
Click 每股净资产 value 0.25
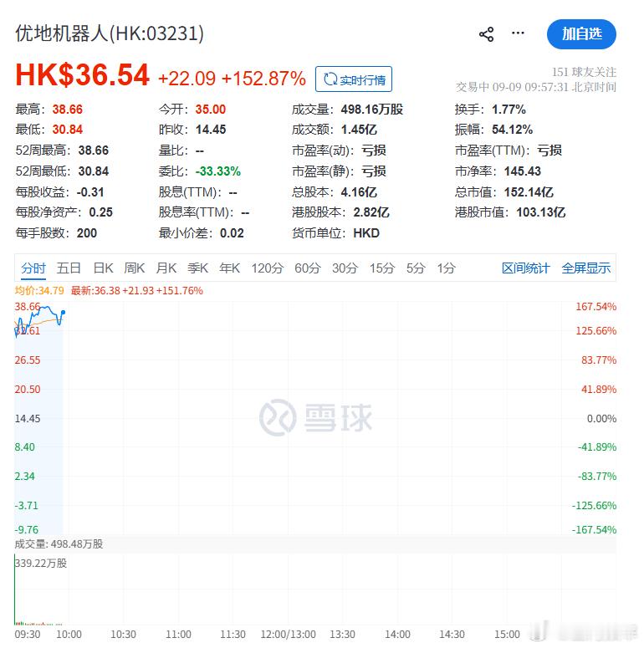pos(100,212)
